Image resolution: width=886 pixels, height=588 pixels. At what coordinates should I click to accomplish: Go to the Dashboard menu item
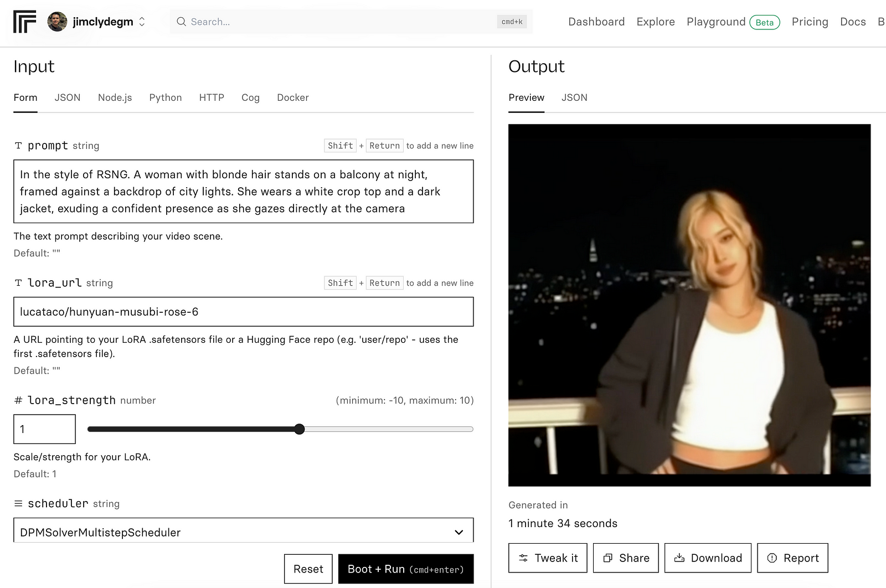(x=596, y=22)
